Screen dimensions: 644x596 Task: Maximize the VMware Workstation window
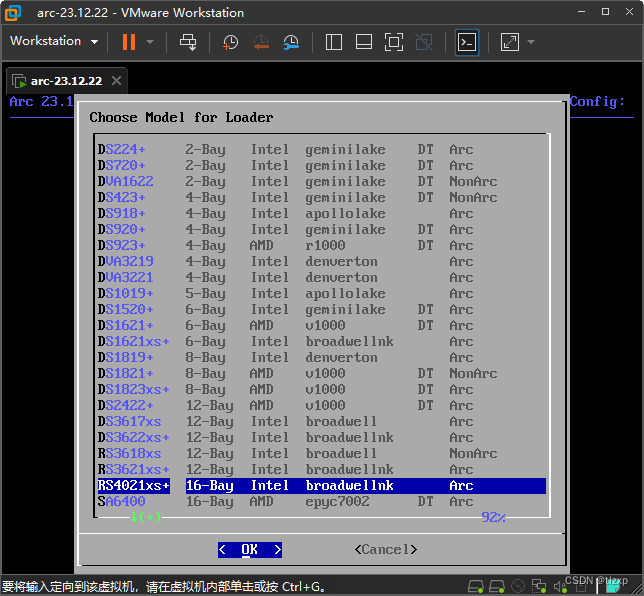pyautogui.click(x=605, y=12)
